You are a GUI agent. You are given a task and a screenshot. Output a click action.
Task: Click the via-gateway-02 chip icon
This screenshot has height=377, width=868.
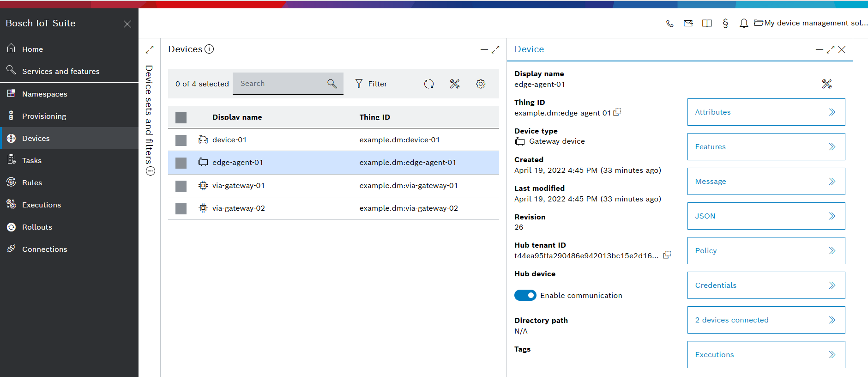pos(203,208)
